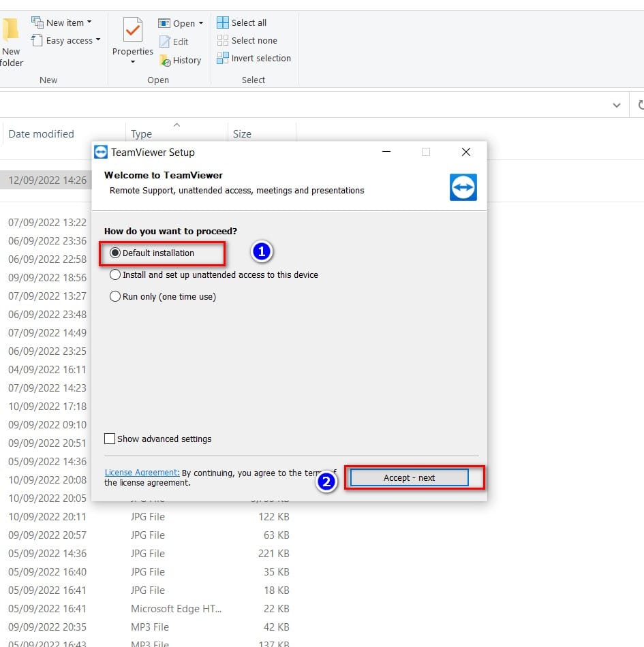Click Select none in ribbon
644x647 pixels.
pyautogui.click(x=247, y=40)
